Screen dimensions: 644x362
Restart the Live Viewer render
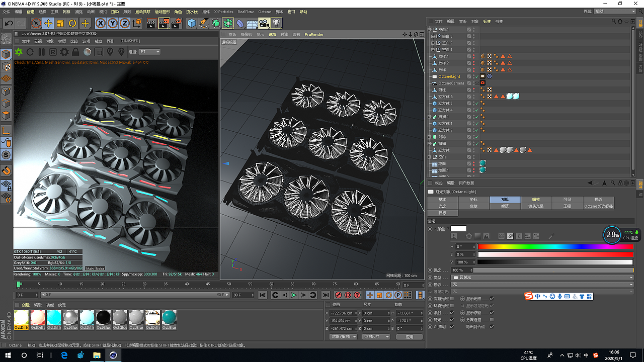(30, 52)
